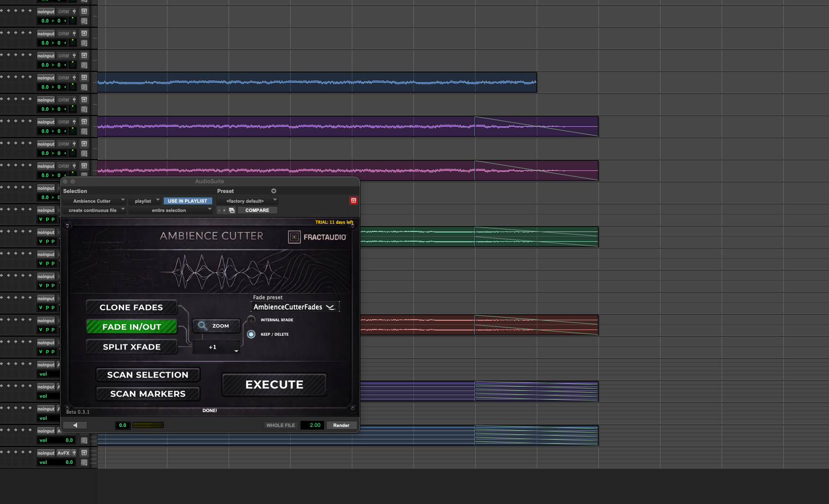This screenshot has height=504, width=829.
Task: Open the Ambience Cutter plugin selector dropdown
Action: 95,201
